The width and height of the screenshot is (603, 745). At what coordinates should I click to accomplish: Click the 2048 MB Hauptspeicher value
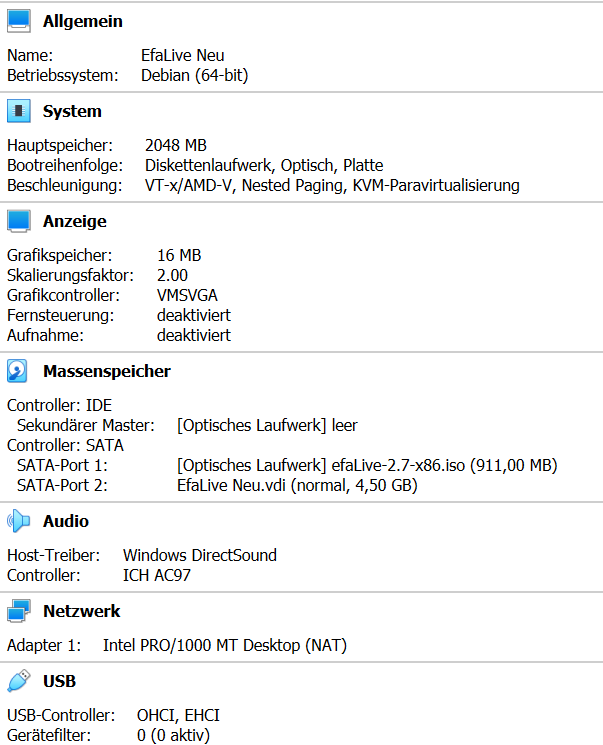[176, 145]
